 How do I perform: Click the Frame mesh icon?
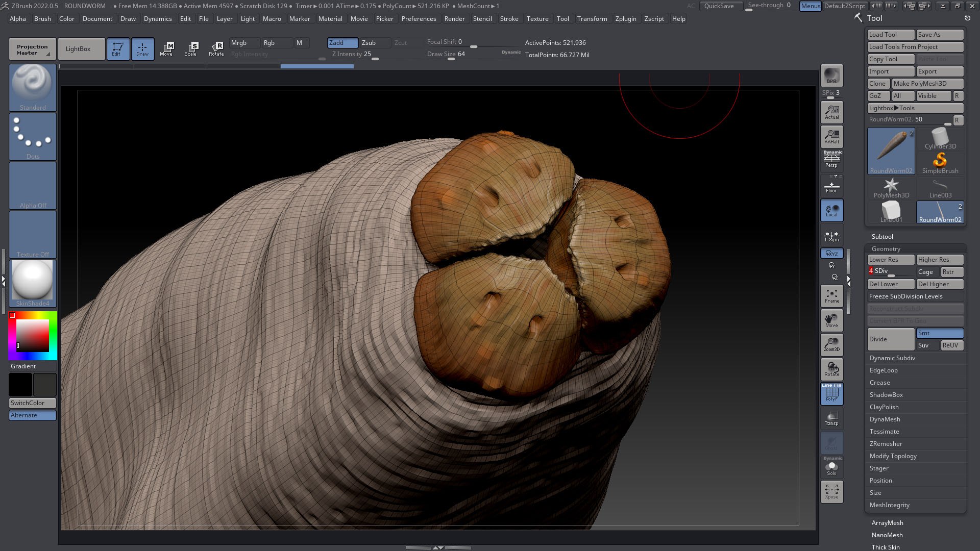831,296
